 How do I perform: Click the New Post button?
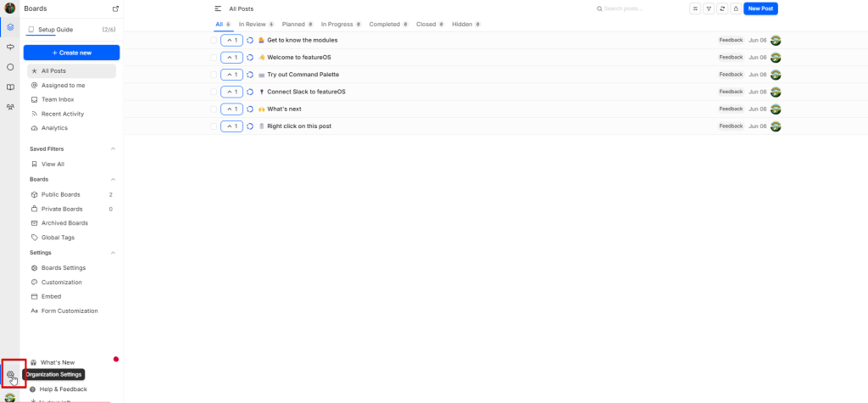[x=760, y=8]
